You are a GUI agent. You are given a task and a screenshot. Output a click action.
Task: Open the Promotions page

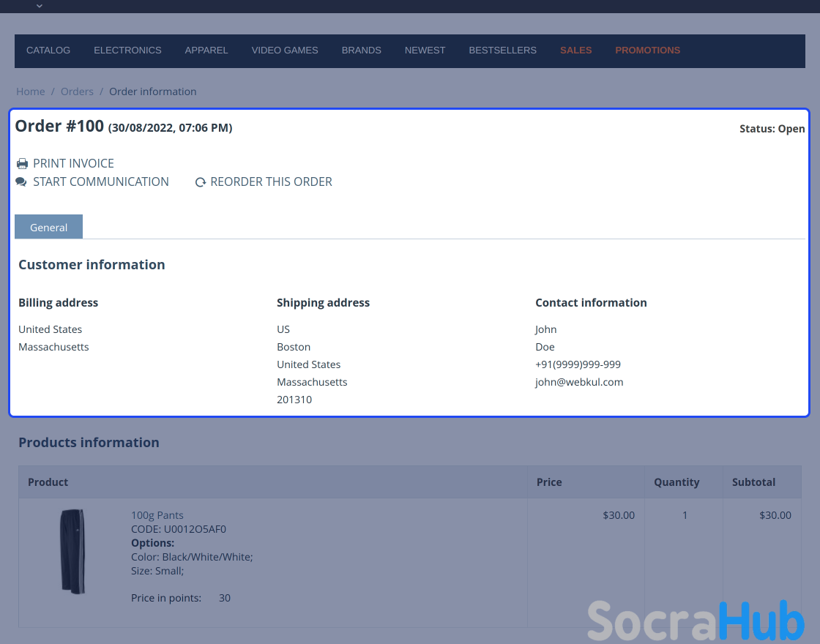(647, 50)
